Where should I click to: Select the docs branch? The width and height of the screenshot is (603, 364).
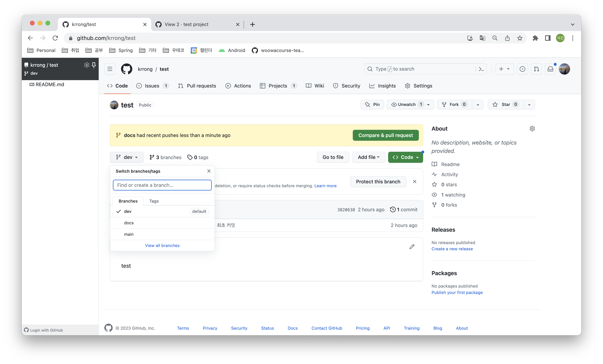click(x=162, y=223)
